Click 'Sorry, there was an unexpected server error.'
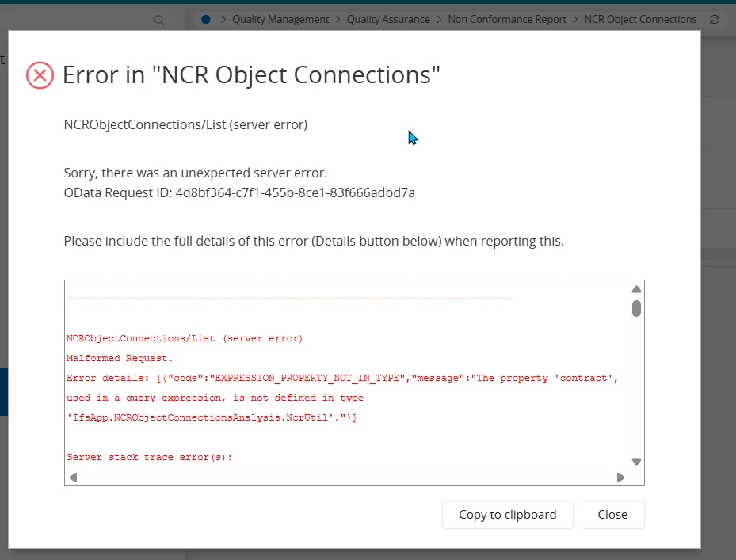 pyautogui.click(x=196, y=173)
